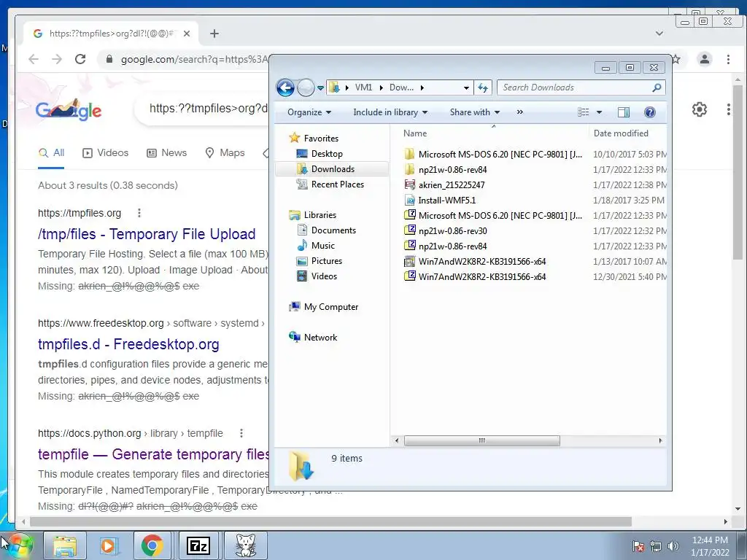Reload the Chrome page
Viewport: 747px width, 560px height.
80,59
